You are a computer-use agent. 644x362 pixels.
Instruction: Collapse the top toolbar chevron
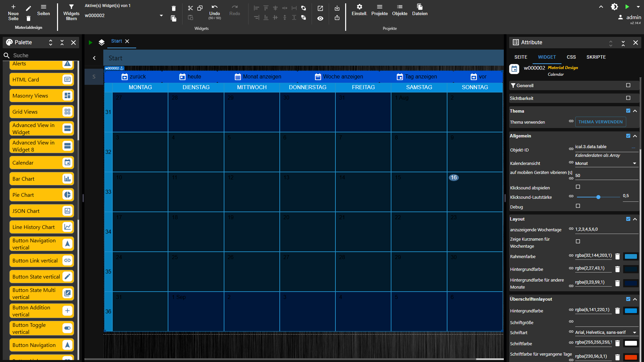(x=601, y=7)
